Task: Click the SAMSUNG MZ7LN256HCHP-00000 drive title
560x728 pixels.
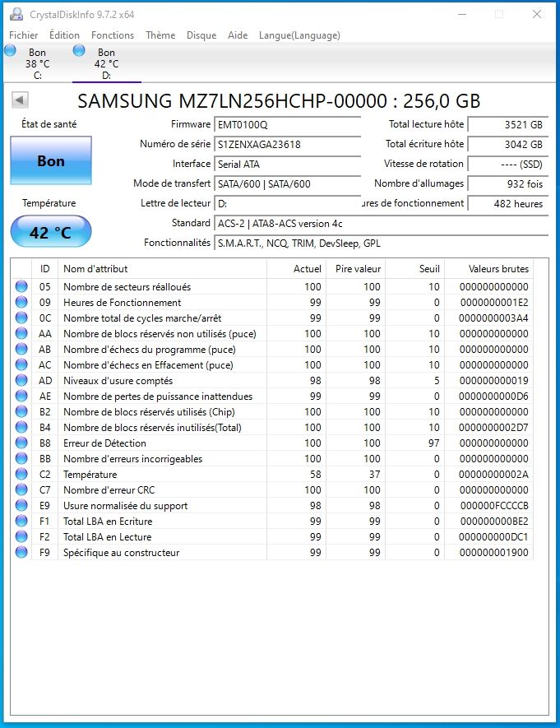Action: click(279, 100)
